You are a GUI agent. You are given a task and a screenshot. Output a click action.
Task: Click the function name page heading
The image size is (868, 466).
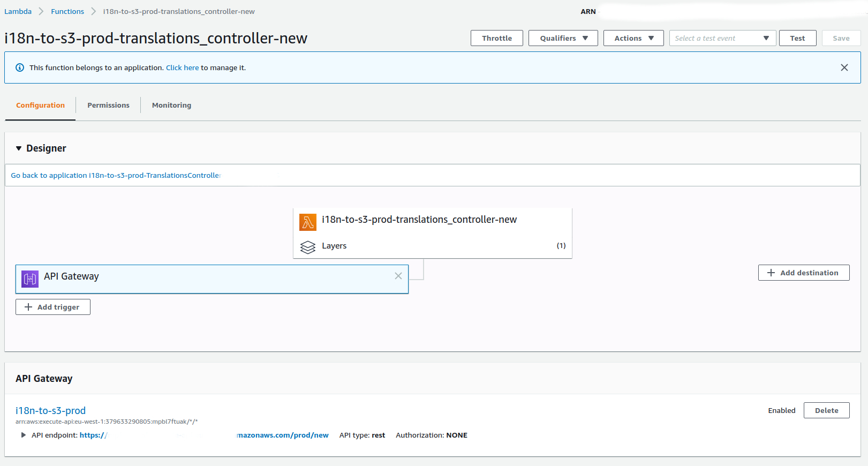tap(156, 38)
